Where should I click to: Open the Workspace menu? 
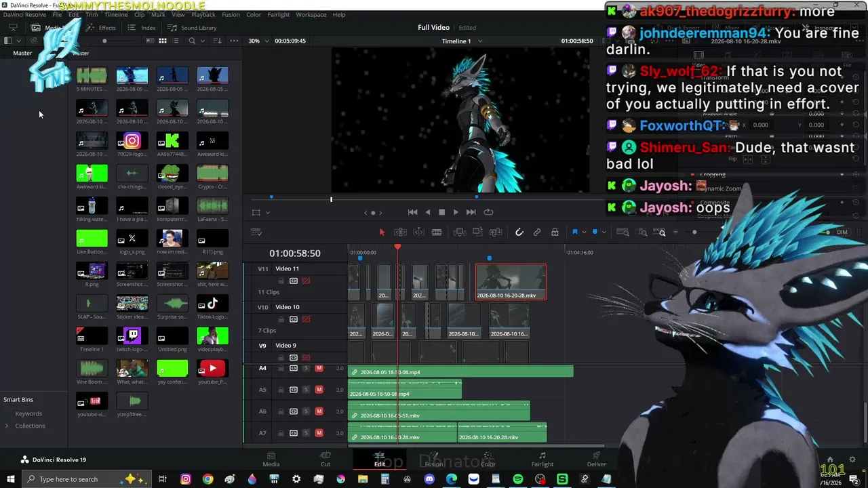pos(311,14)
